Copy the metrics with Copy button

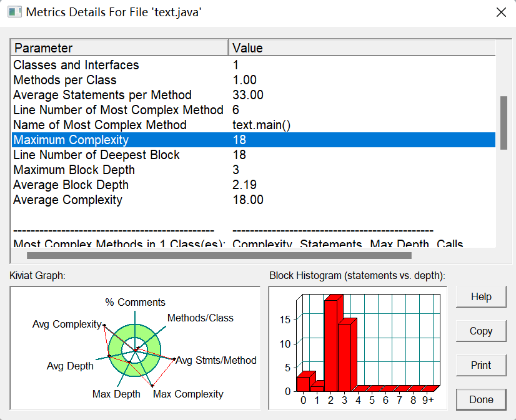click(481, 331)
